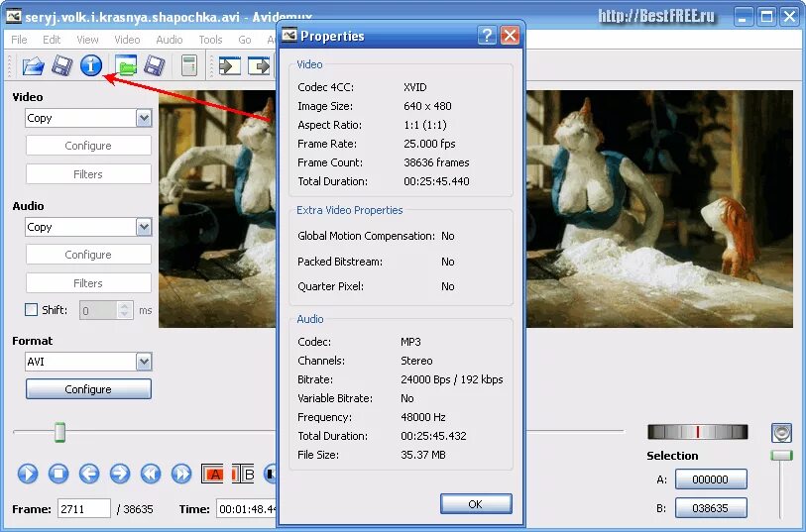The image size is (806, 532).
Task: Click the Frequency value 48000 Hz
Action: point(423,417)
